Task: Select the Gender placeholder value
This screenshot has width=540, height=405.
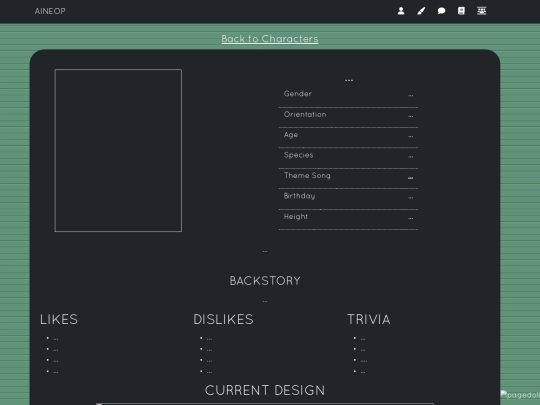Action: tap(411, 95)
